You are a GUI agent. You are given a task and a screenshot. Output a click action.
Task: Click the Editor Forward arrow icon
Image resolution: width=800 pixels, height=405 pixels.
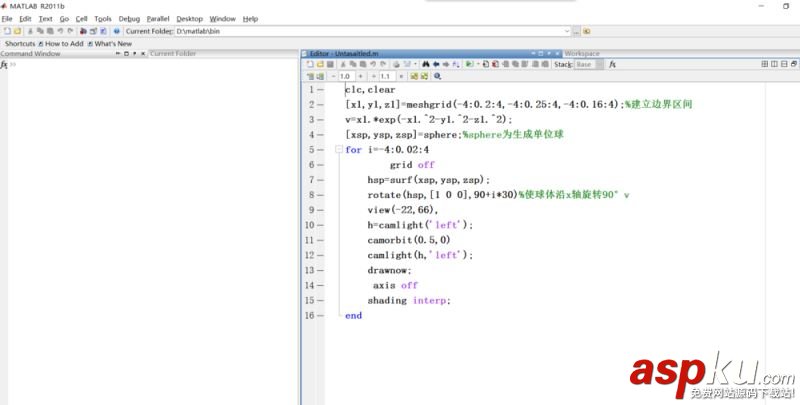point(446,64)
